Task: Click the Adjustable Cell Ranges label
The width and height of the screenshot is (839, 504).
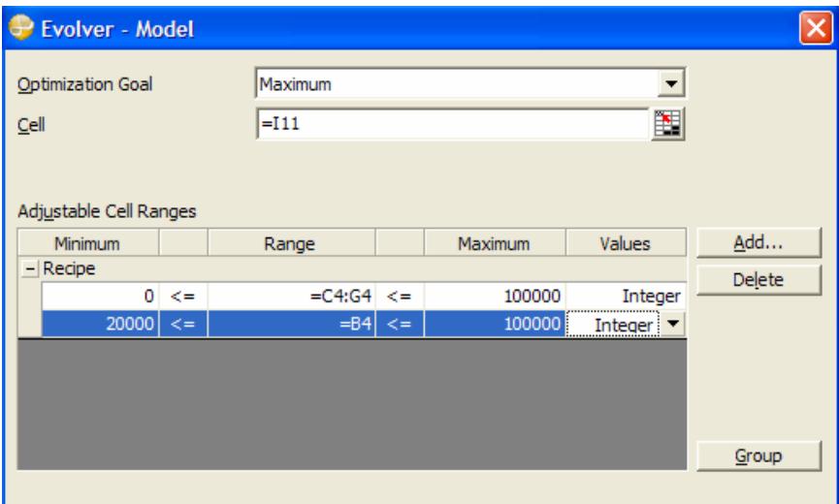Action: coord(107,211)
